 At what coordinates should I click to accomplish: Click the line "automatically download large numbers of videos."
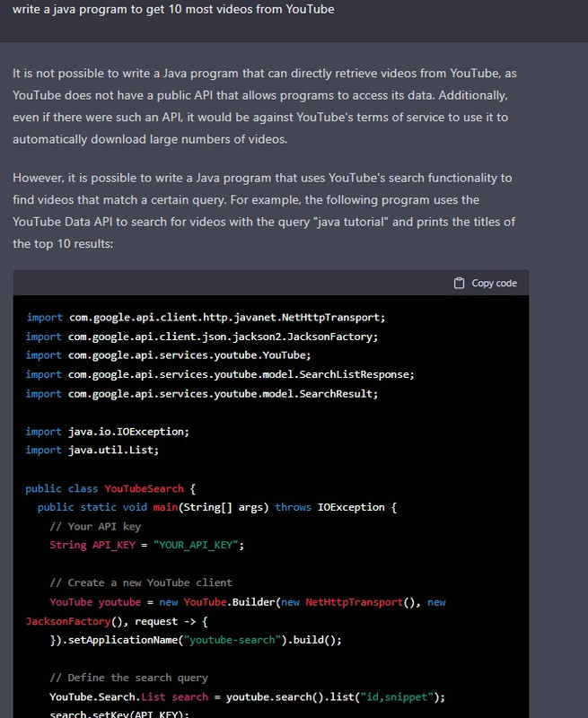pos(150,139)
